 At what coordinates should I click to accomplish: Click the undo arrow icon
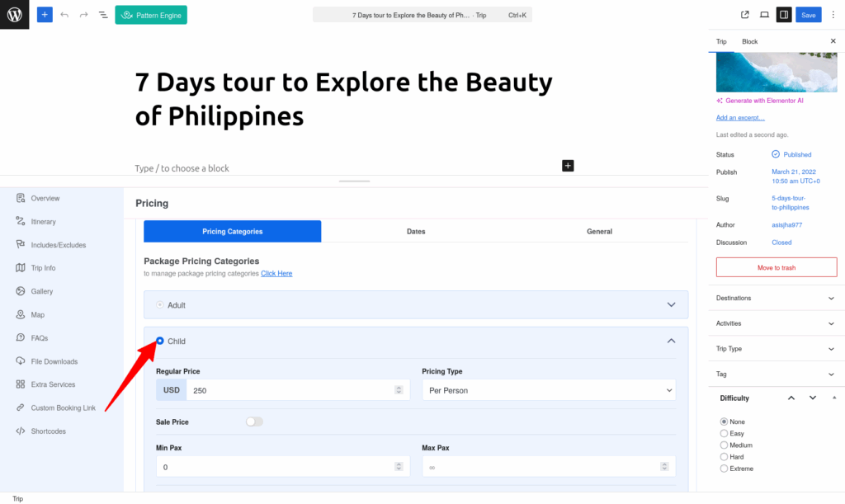tap(64, 15)
